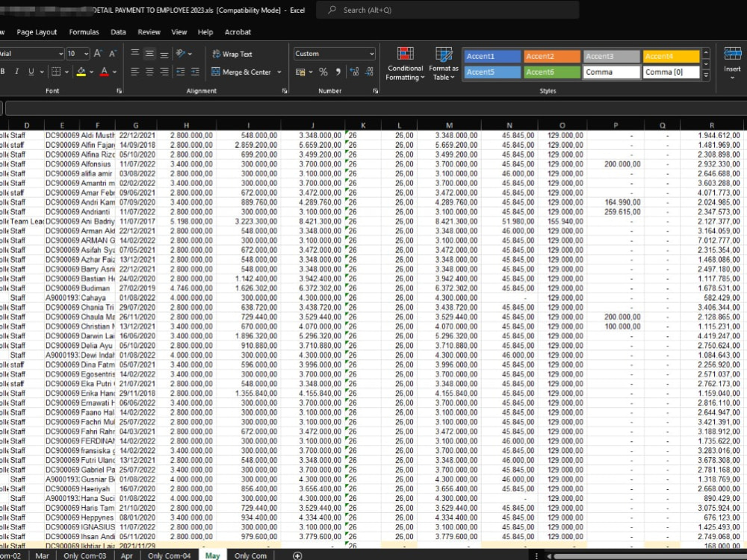Open the Arial font name dropdown
Screen dimensions: 747x560
pos(61,54)
